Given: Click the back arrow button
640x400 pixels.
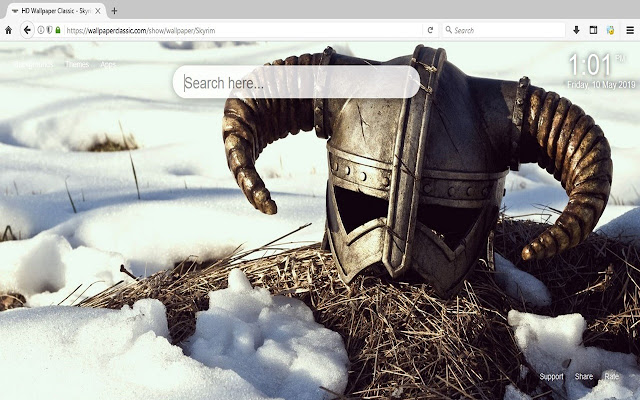Looking at the screenshot, I should (27, 30).
